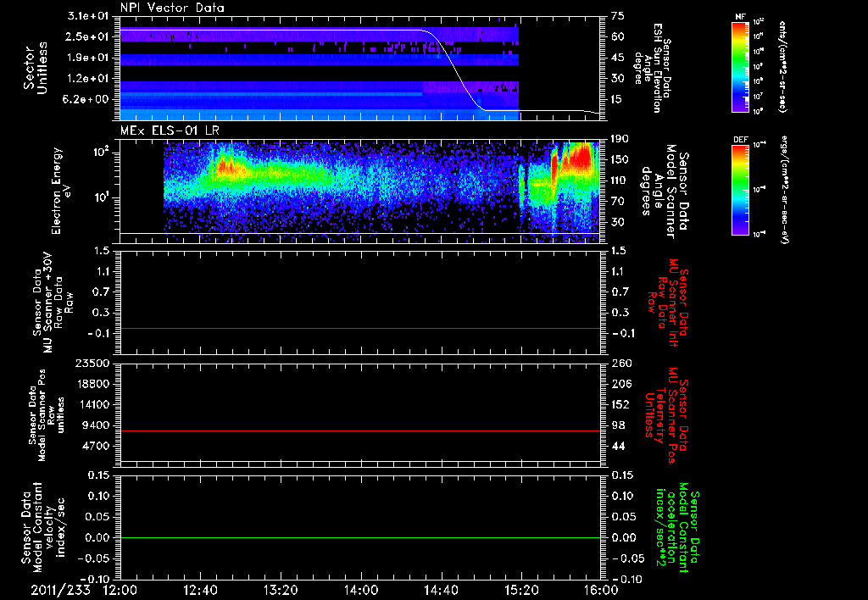Viewport: 868px width, 600px height.
Task: Click the 13:20 time axis label
Action: (281, 590)
